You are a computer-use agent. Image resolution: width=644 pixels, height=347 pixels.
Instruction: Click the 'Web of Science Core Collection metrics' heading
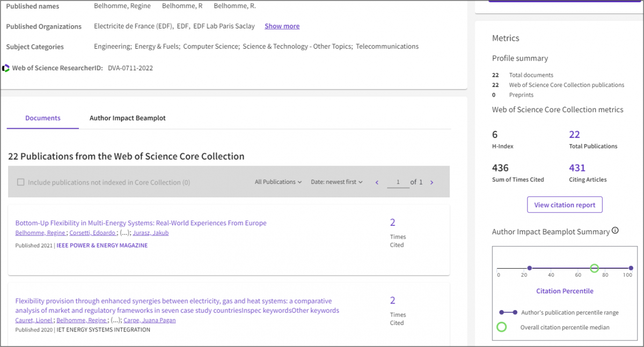click(558, 109)
